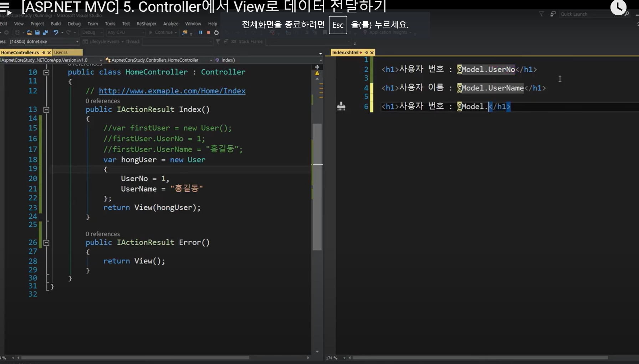This screenshot has height=364, width=639.
Task: Open the Analyze menu
Action: (x=171, y=24)
